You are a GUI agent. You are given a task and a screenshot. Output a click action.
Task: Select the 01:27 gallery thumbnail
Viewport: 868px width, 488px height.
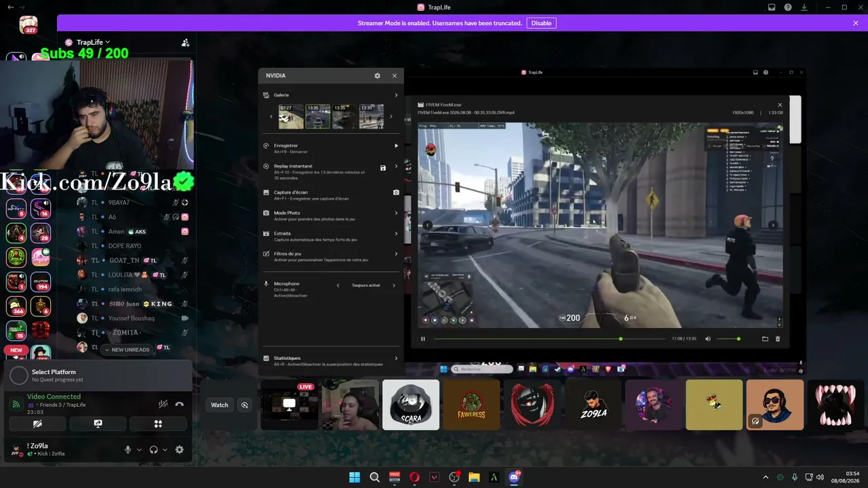(291, 117)
